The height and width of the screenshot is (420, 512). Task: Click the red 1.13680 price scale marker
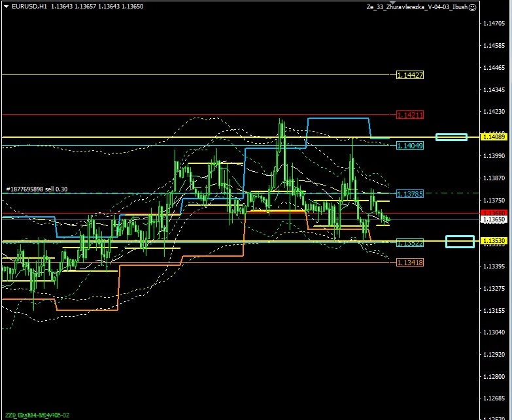point(494,213)
